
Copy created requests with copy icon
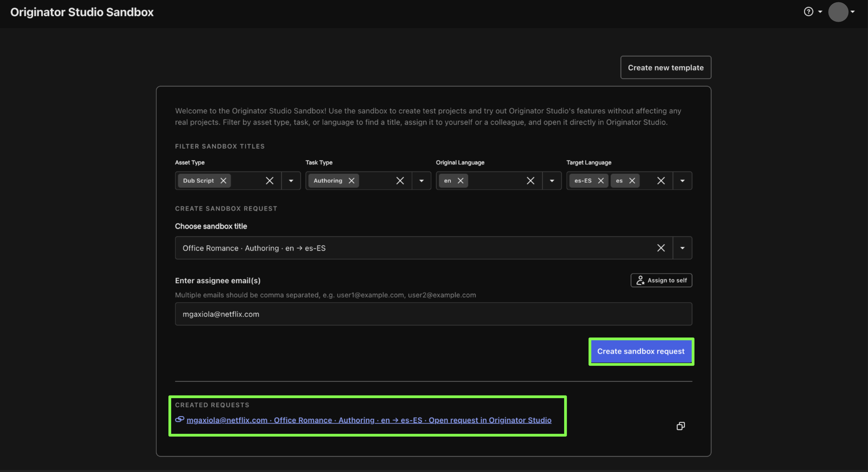681,426
